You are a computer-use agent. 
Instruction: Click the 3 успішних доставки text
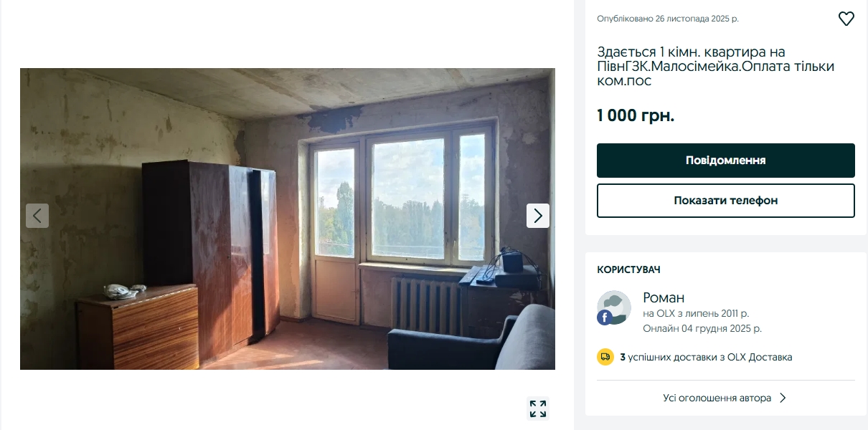706,357
